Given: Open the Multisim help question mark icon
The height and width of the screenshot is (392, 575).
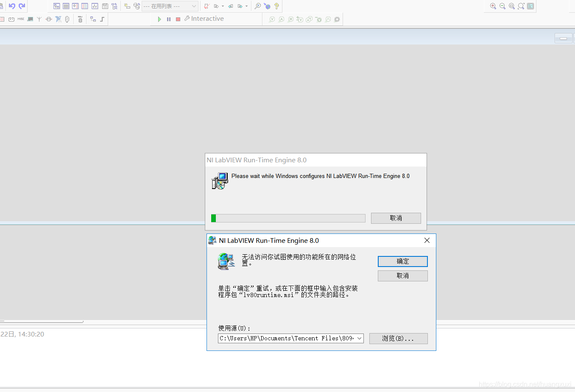Looking at the screenshot, I should [276, 6].
